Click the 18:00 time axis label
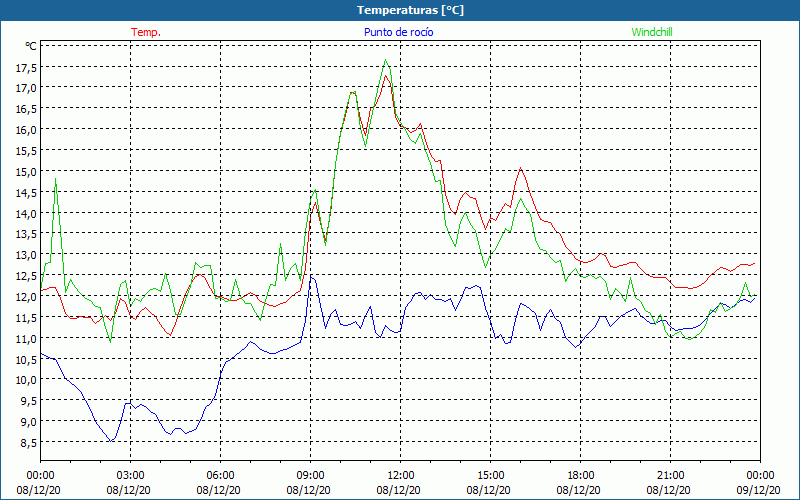The image size is (800, 500). 581,476
